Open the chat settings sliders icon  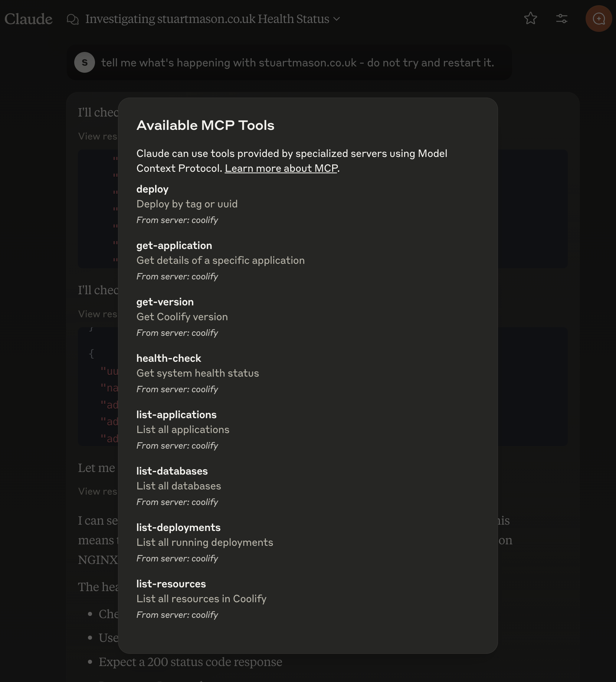(x=561, y=19)
